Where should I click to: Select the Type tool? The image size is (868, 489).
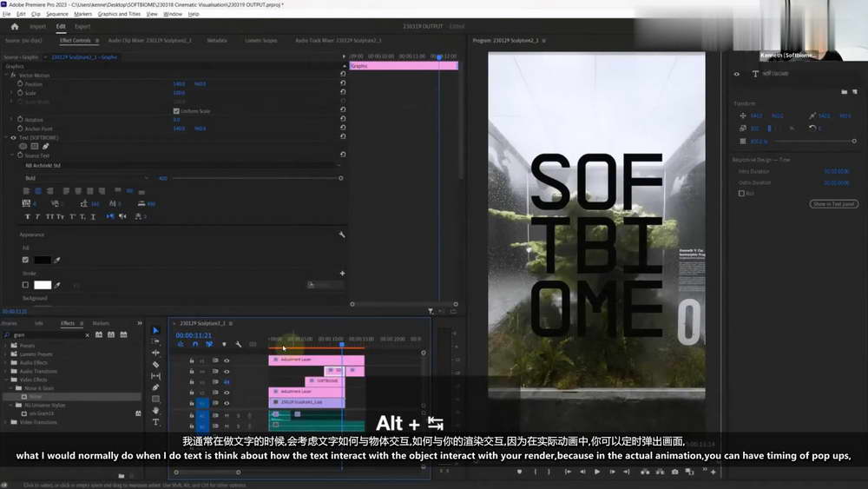[155, 422]
